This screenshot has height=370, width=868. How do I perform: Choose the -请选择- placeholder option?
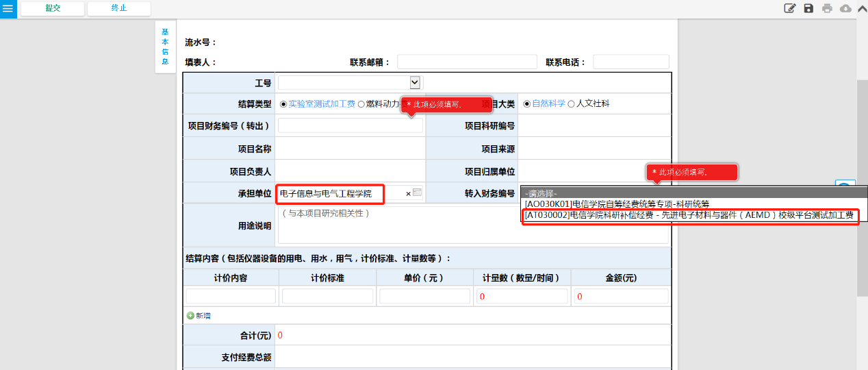tap(541, 193)
